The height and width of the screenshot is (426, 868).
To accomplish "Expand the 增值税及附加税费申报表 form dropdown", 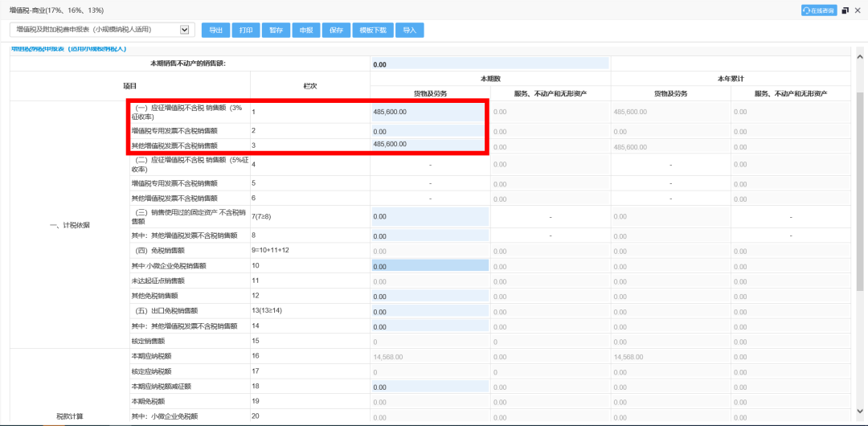I will [x=185, y=30].
